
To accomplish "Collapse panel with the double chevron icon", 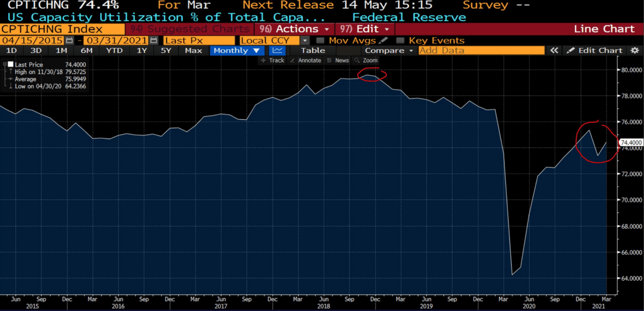I will point(554,50).
